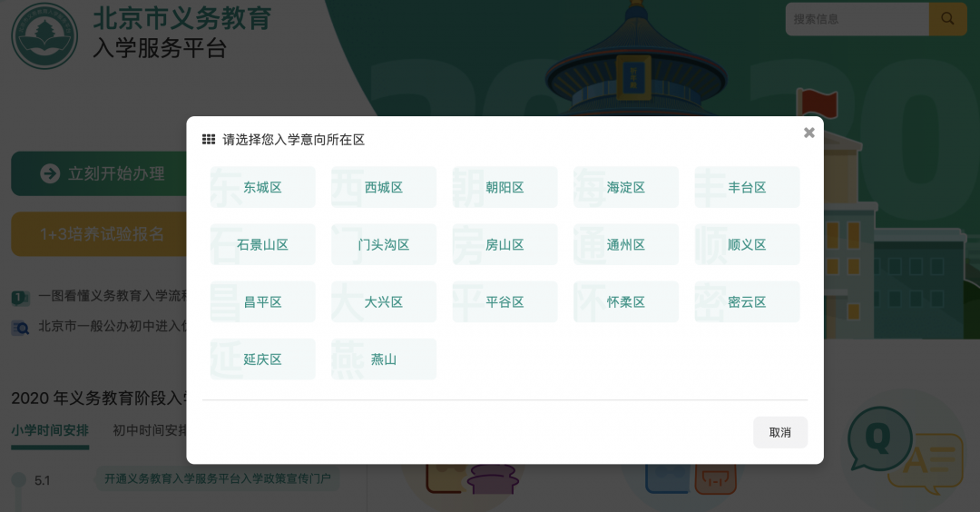Pick 大兴区 district
This screenshot has height=512, width=980.
pos(384,302)
